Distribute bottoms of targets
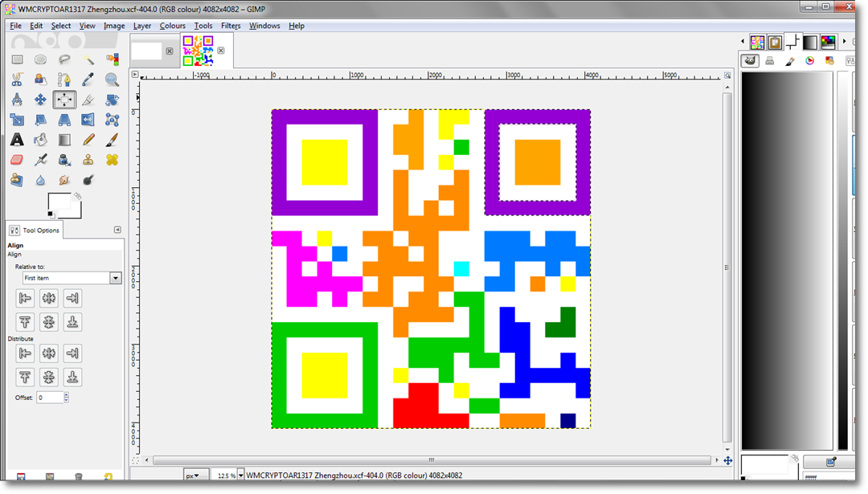 [72, 378]
